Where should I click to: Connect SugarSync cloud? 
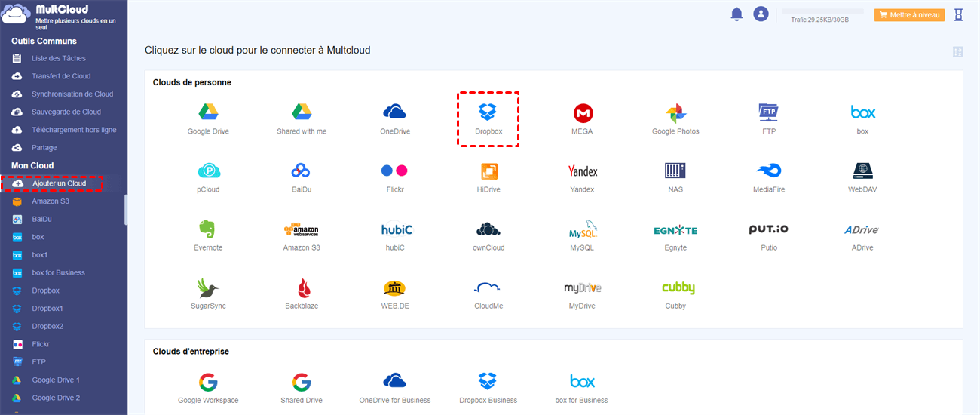click(208, 294)
